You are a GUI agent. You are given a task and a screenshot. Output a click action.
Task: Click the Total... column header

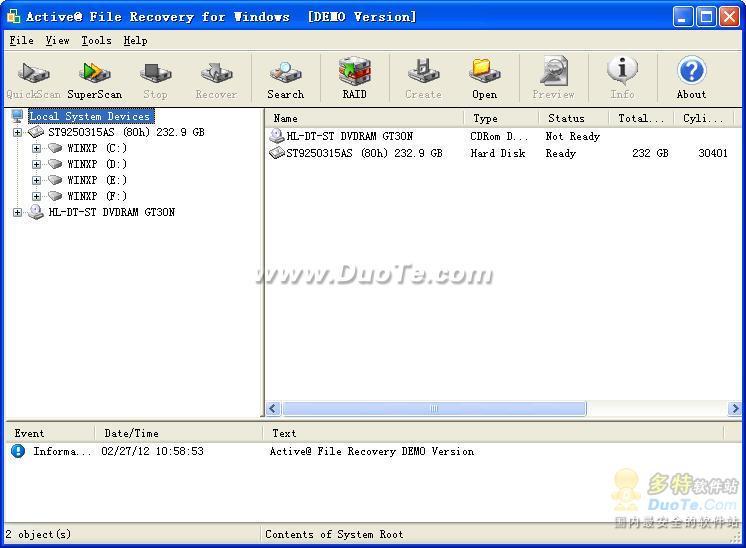[x=641, y=118]
